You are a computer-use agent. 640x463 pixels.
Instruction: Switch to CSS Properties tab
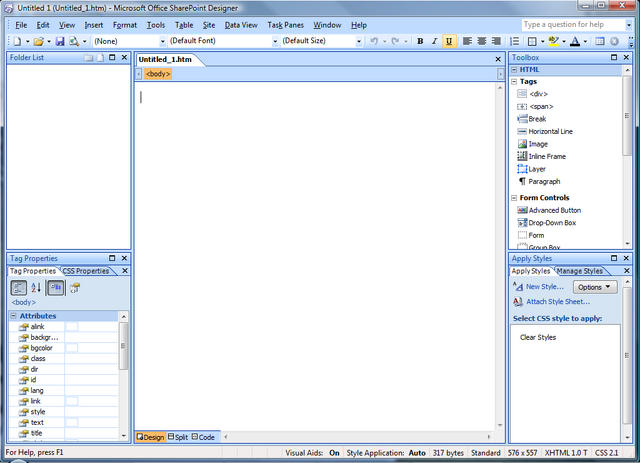pyautogui.click(x=86, y=271)
